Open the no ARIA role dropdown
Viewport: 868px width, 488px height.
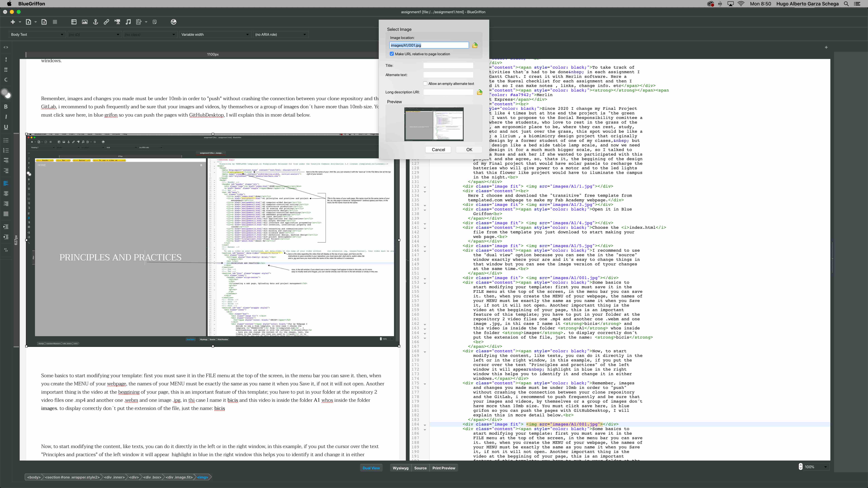click(280, 34)
